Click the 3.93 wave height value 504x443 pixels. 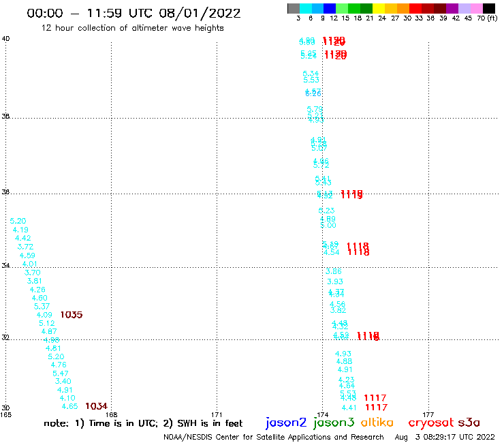335,281
